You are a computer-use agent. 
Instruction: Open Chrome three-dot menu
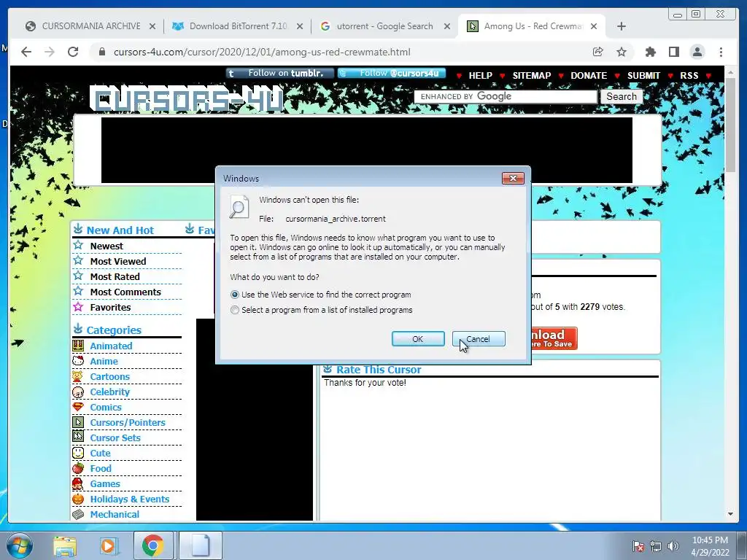pyautogui.click(x=721, y=52)
